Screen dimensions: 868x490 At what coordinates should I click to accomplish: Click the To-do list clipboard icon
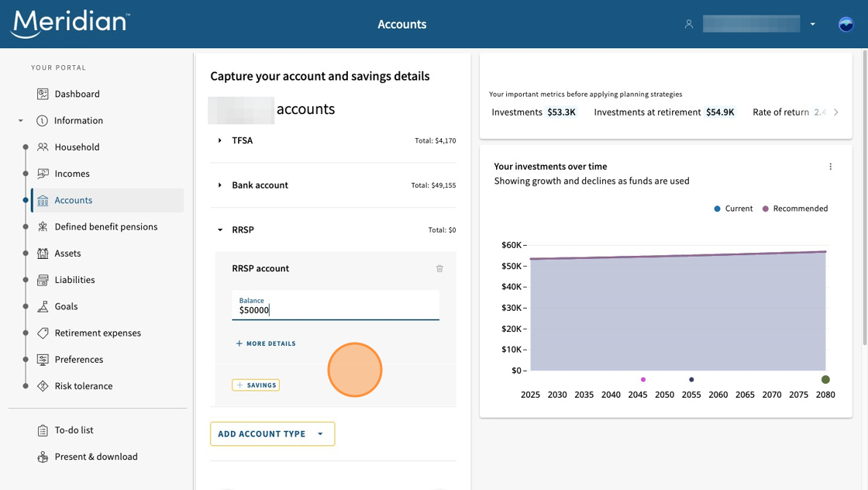[43, 430]
